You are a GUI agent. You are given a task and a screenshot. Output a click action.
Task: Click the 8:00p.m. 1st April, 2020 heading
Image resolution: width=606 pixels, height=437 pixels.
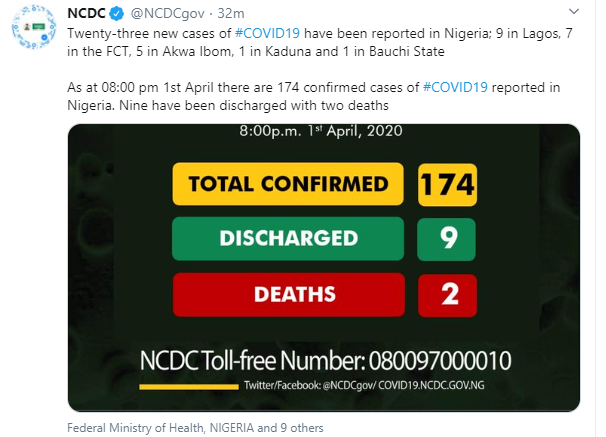(321, 131)
